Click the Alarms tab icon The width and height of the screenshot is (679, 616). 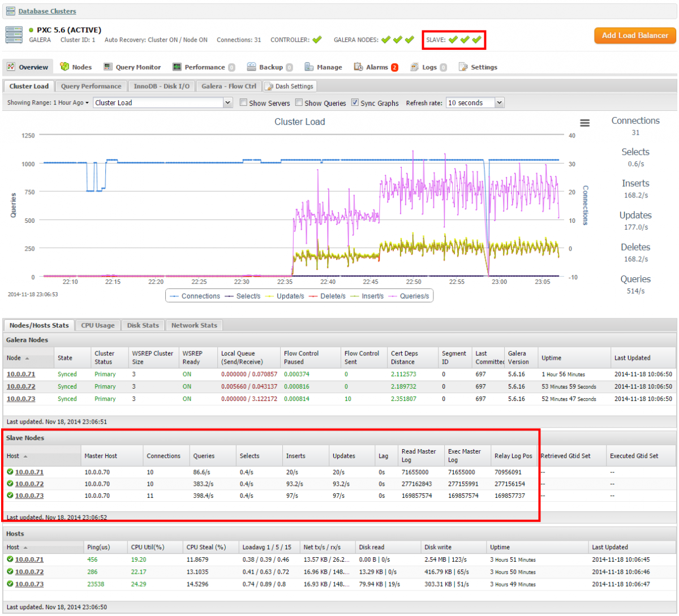[358, 67]
